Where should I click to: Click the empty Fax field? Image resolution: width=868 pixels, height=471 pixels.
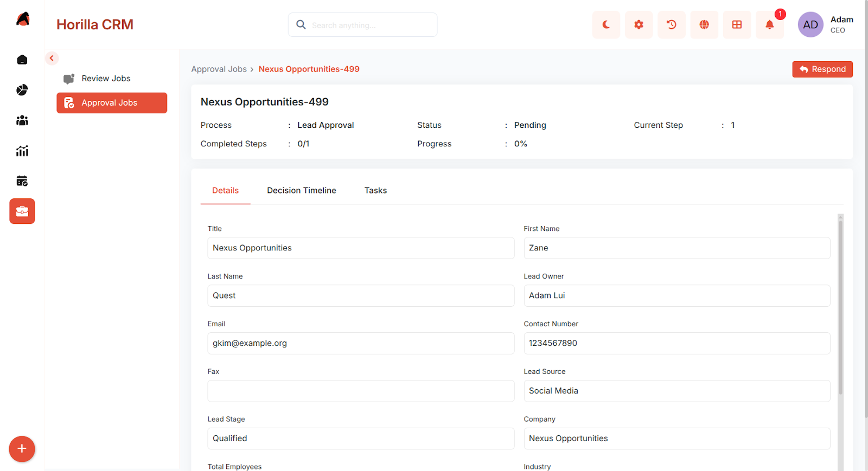click(x=361, y=391)
